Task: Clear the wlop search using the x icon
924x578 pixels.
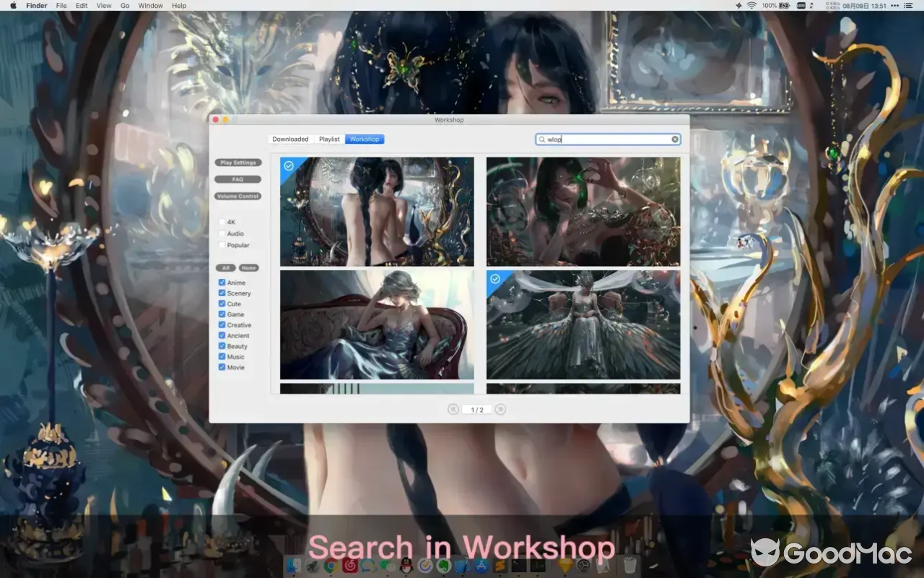Action: click(x=675, y=139)
